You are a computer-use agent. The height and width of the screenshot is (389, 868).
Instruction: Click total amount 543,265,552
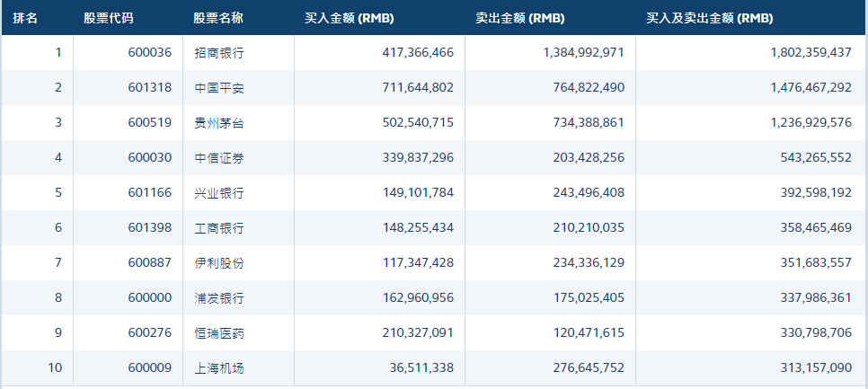816,158
